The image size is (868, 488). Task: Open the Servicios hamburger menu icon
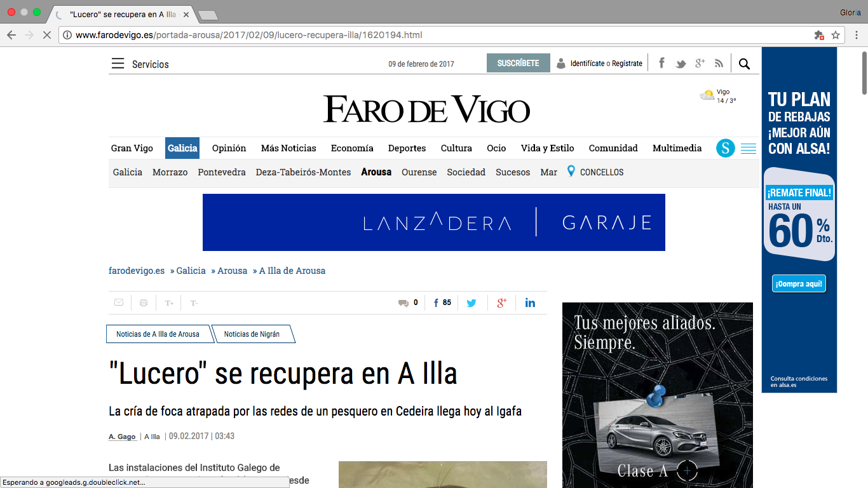click(118, 64)
